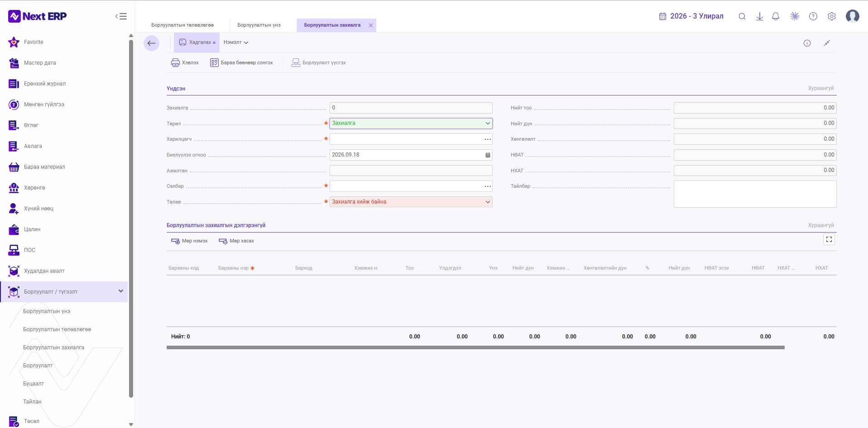Expand the detail grid to fullscreen
This screenshot has width=868, height=428.
[x=829, y=239]
